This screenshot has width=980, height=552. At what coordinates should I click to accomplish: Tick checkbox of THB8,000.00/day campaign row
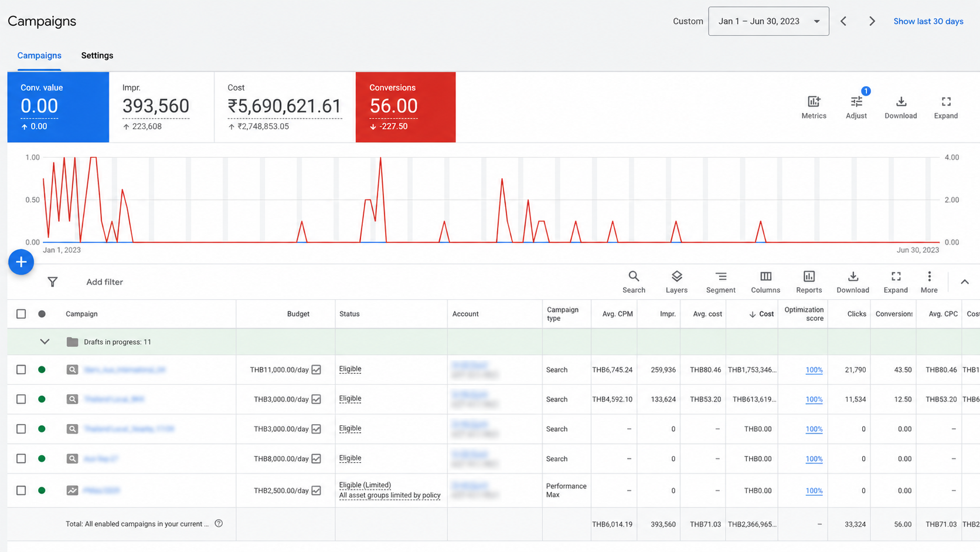point(21,459)
